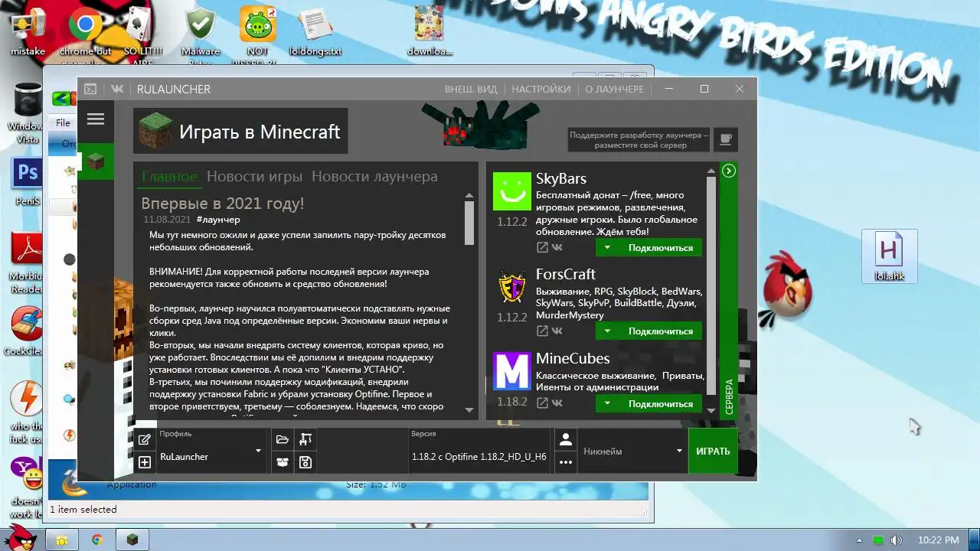
Task: Click the Angry Birds Start button
Action: [21, 538]
